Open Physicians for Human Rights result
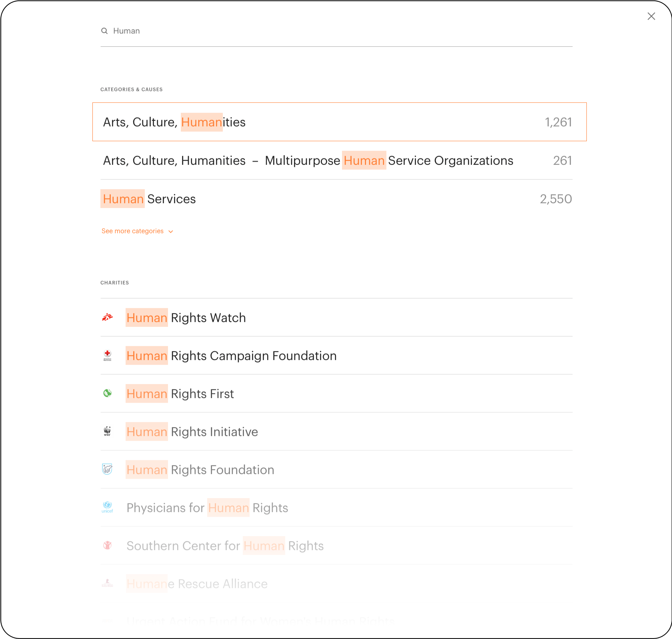 207,508
